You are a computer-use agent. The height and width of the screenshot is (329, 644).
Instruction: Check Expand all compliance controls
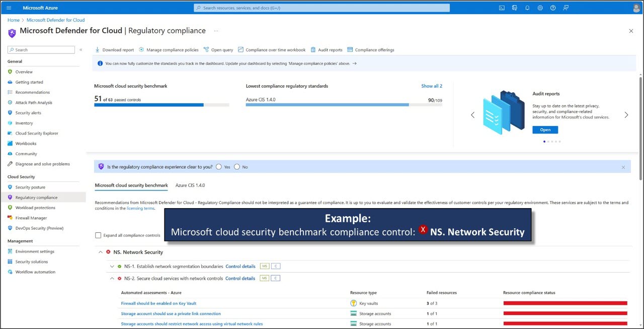coord(98,235)
